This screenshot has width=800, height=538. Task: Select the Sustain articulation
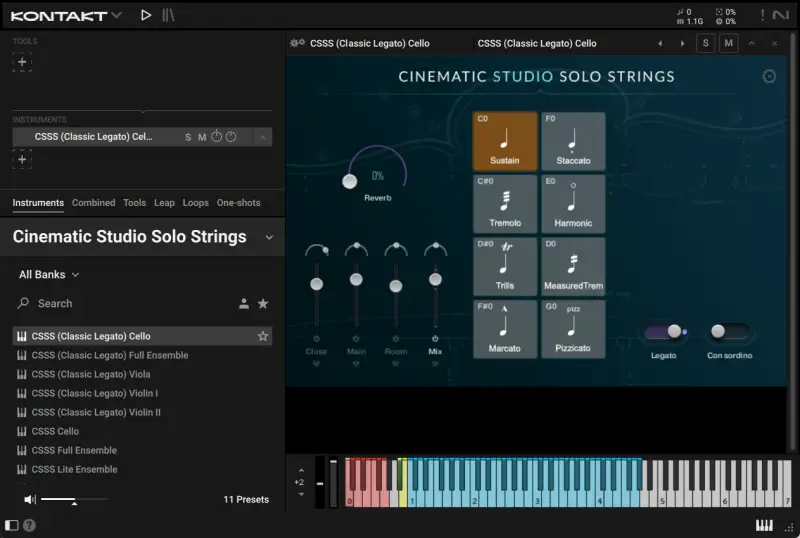pyautogui.click(x=505, y=141)
